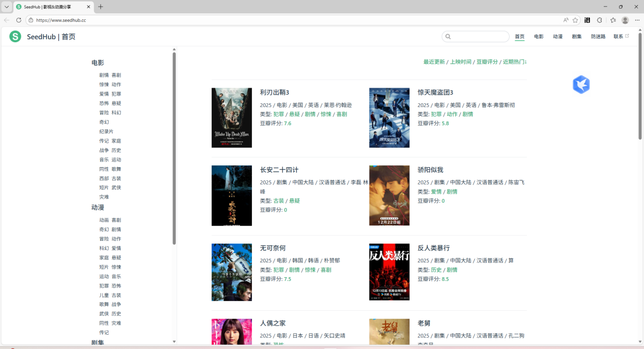
Task: Click 历史 genre tag on 反人类暴行
Action: (x=436, y=270)
